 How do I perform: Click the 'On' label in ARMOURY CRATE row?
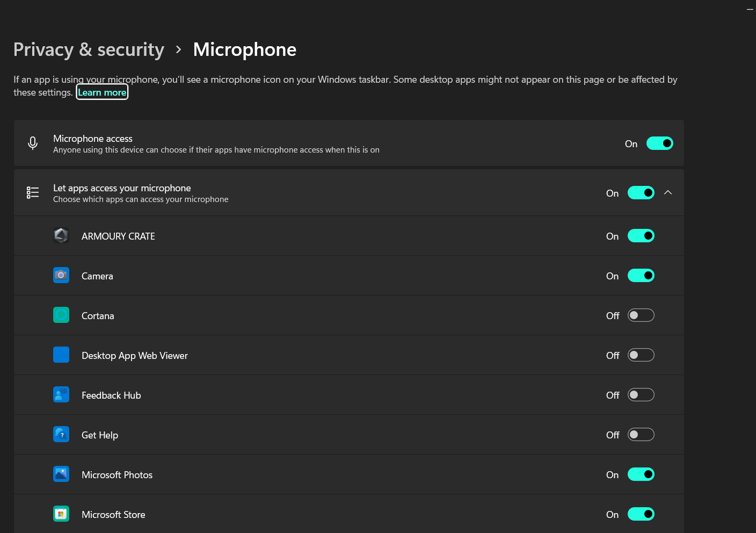pyautogui.click(x=612, y=236)
